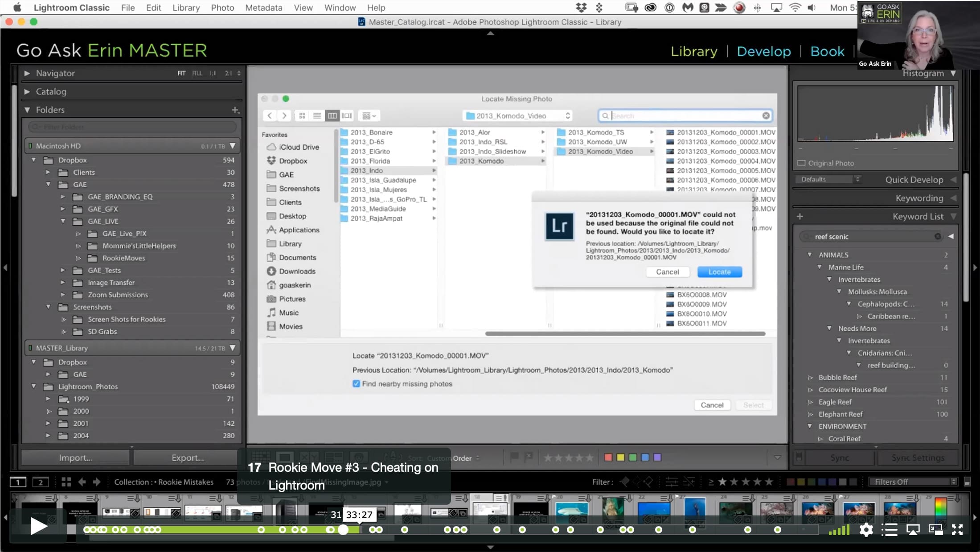The width and height of the screenshot is (980, 552).
Task: Cancel the missing file alert
Action: [x=667, y=272]
